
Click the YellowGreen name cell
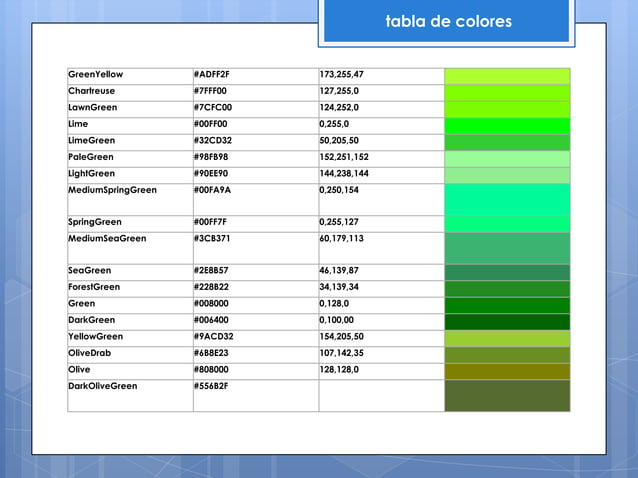coord(129,337)
